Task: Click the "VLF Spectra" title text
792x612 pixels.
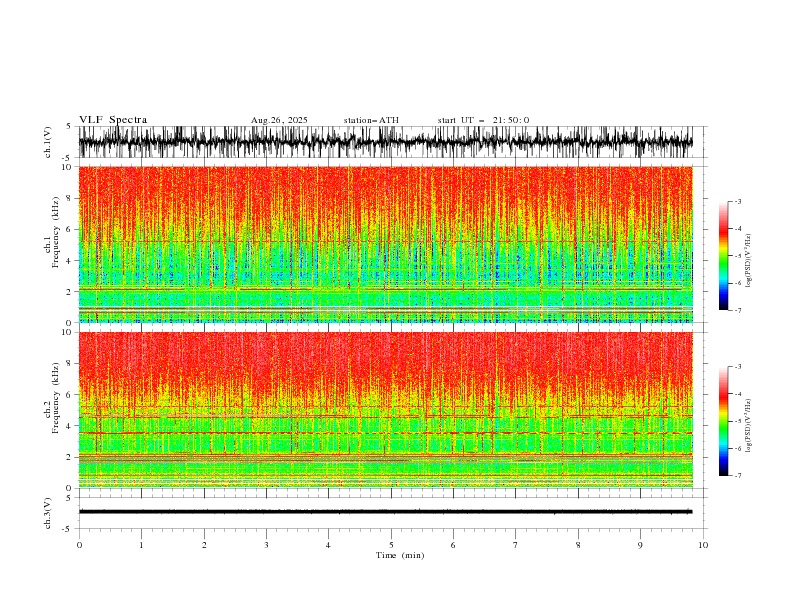Action: pos(113,120)
